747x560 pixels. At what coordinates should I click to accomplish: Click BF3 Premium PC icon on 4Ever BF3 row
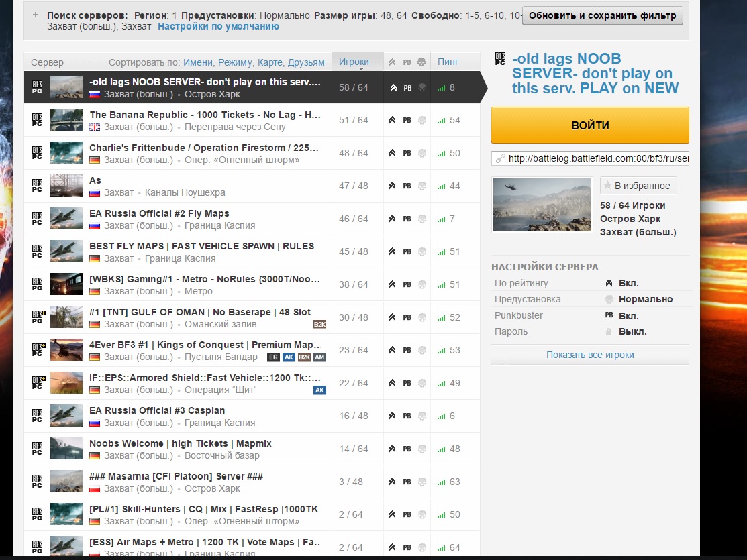pyautogui.click(x=38, y=350)
